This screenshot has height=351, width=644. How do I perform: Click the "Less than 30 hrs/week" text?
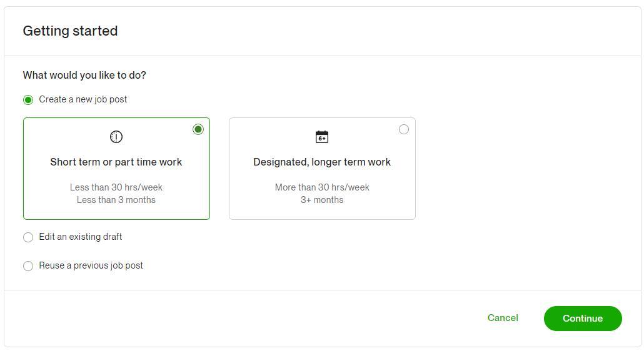[x=116, y=187]
